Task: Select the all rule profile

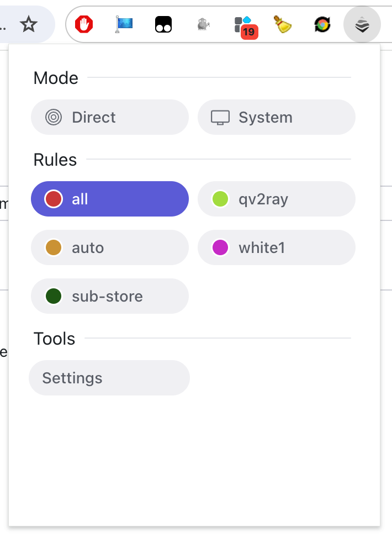Action: coord(110,199)
